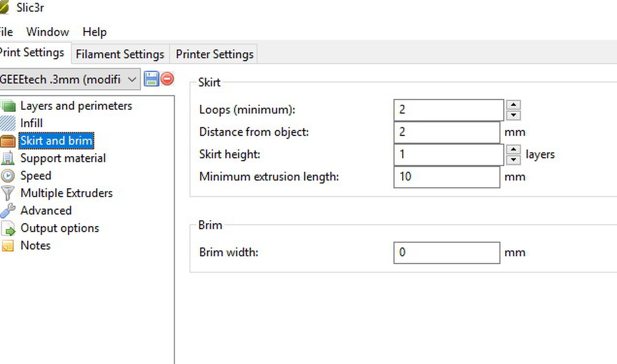Click the Advanced wrench icon
The width and height of the screenshot is (617, 364).
point(8,211)
